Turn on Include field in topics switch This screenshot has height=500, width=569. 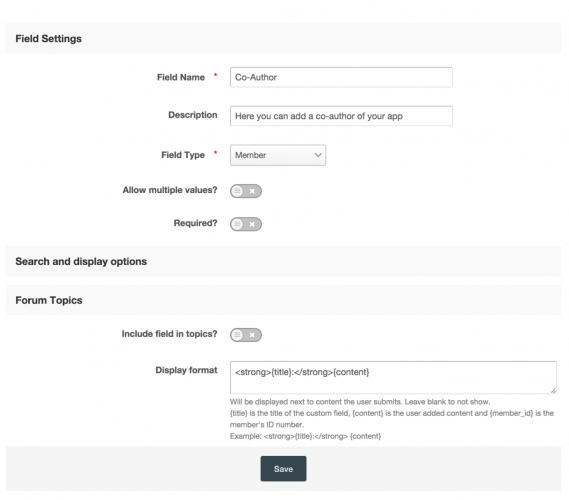coord(246,335)
